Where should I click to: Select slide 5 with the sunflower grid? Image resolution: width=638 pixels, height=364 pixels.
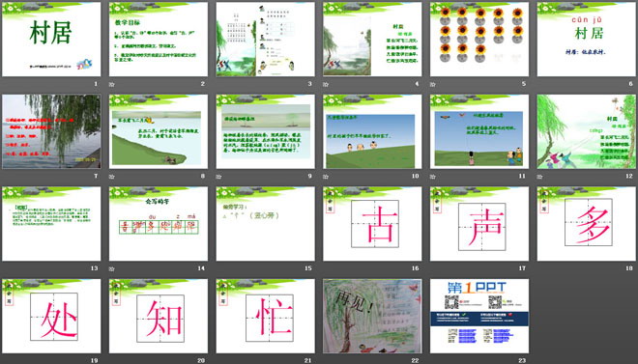click(x=479, y=40)
